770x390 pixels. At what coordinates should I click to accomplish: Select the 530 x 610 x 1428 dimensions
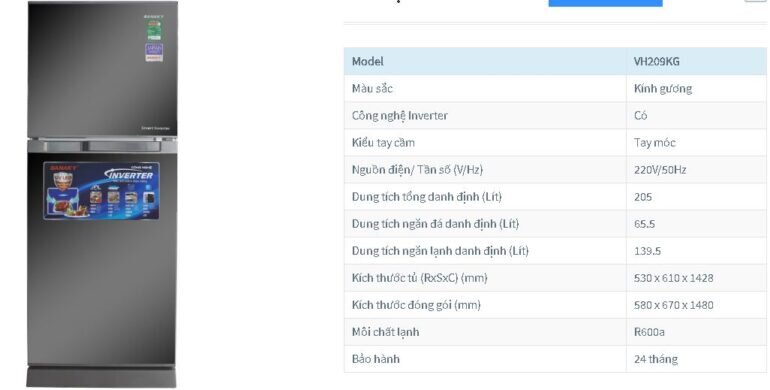[x=673, y=278]
